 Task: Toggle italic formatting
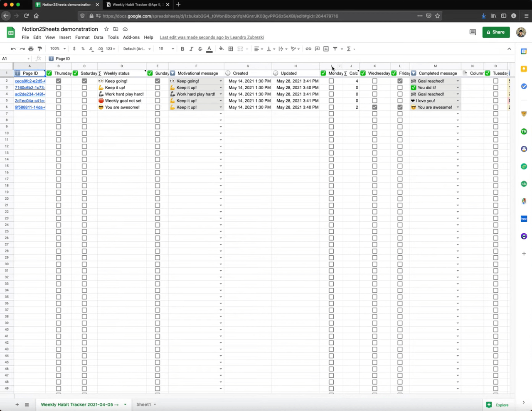[x=191, y=49]
